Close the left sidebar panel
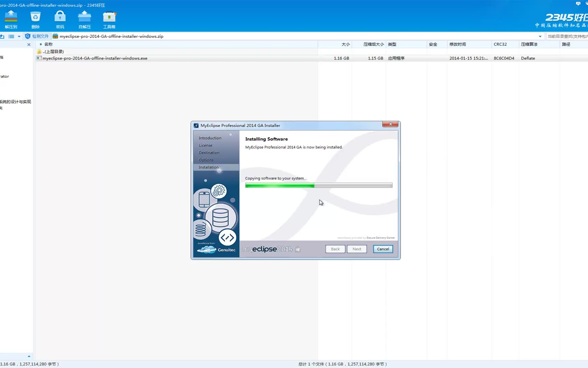Viewport: 588px width, 368px height. (x=29, y=44)
